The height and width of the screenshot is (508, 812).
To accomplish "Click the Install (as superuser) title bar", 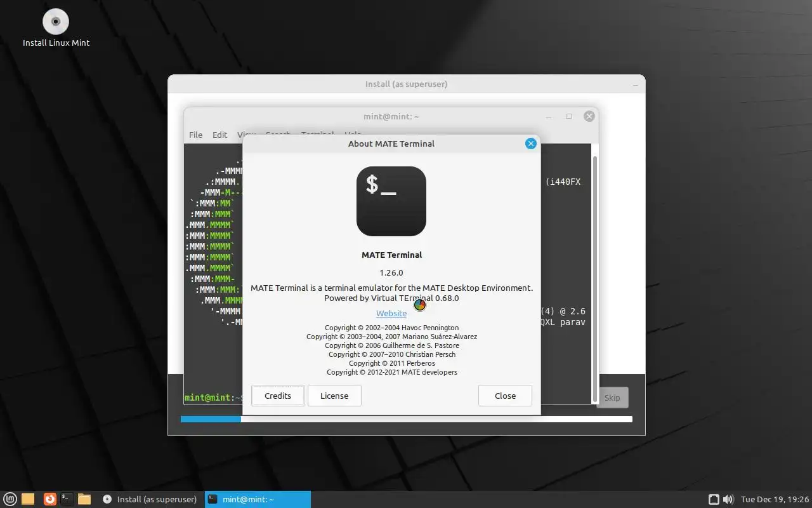I will [x=407, y=84].
